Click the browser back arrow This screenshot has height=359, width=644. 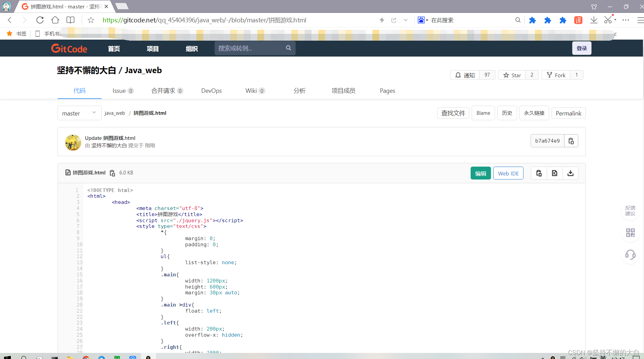10,20
